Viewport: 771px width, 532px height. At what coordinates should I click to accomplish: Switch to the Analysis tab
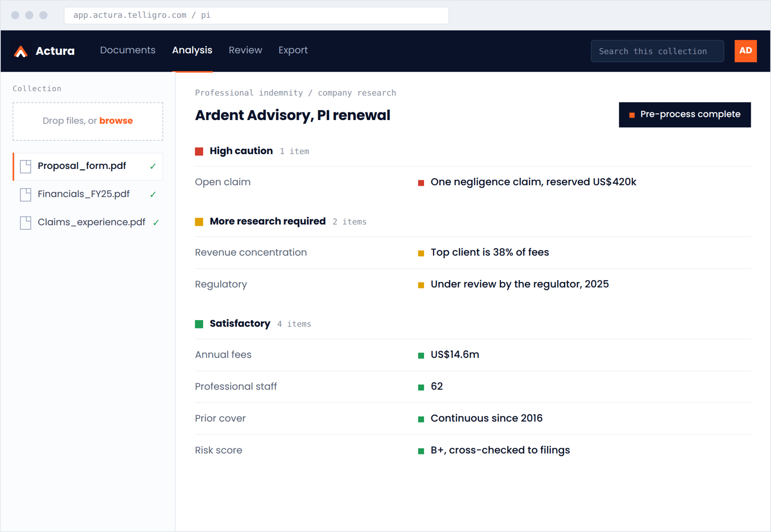coord(192,50)
